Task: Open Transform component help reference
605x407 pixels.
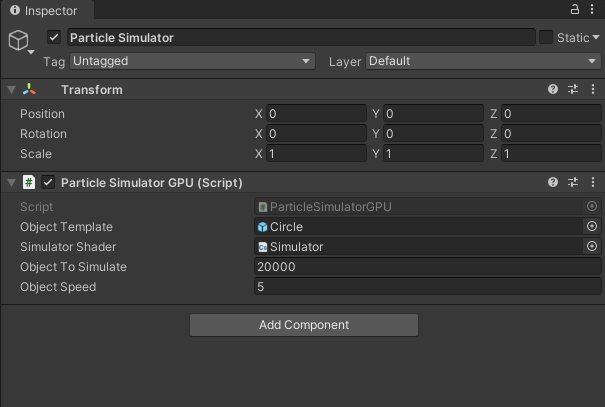Action: 553,90
